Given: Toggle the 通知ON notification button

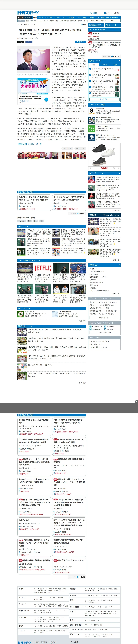Looking at the screenshot, I should click(x=80, y=42).
